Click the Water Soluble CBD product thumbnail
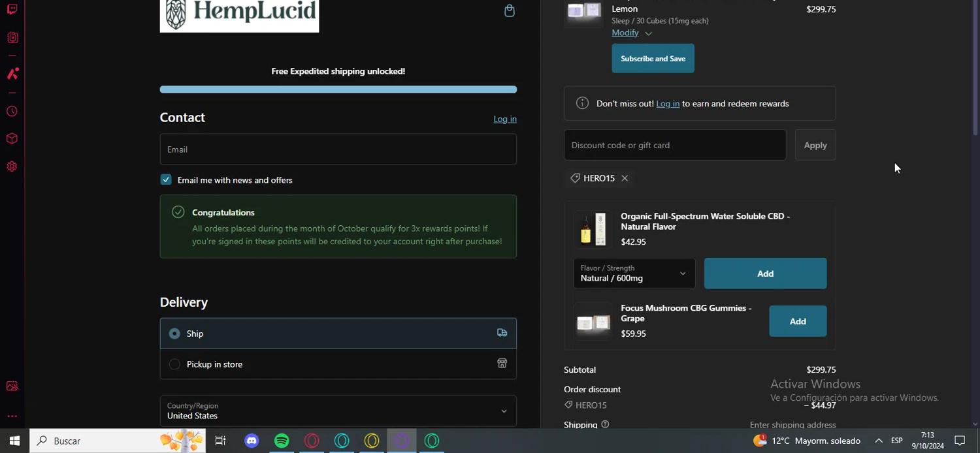This screenshot has width=980, height=453. pyautogui.click(x=593, y=229)
